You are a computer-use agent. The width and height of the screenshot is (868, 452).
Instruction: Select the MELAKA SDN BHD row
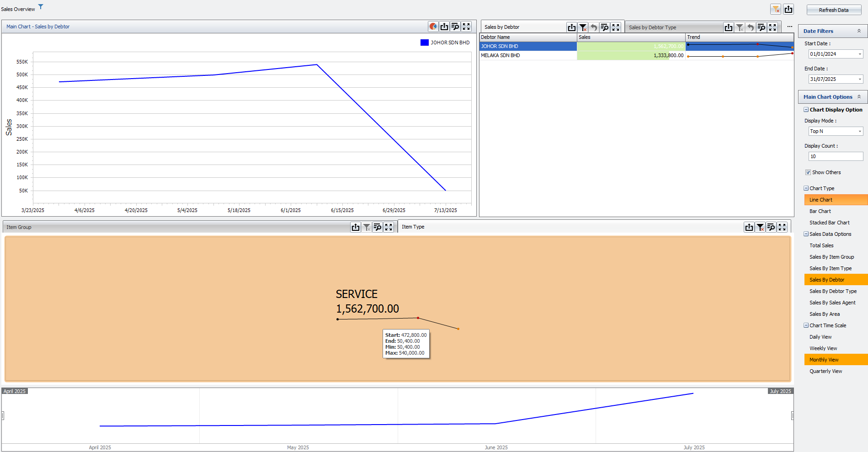[x=501, y=55]
